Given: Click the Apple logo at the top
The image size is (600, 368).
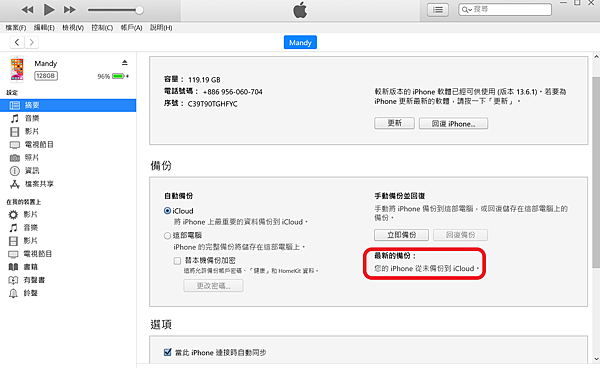Looking at the screenshot, I should [x=300, y=10].
